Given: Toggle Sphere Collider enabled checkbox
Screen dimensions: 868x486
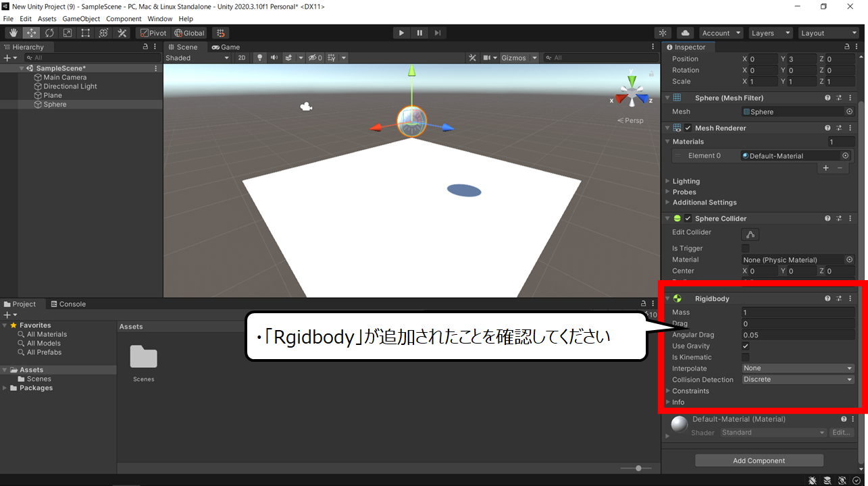Looking at the screenshot, I should (x=688, y=219).
